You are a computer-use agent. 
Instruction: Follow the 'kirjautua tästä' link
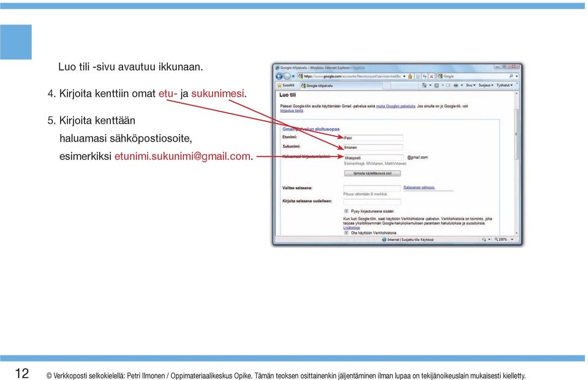(x=292, y=111)
